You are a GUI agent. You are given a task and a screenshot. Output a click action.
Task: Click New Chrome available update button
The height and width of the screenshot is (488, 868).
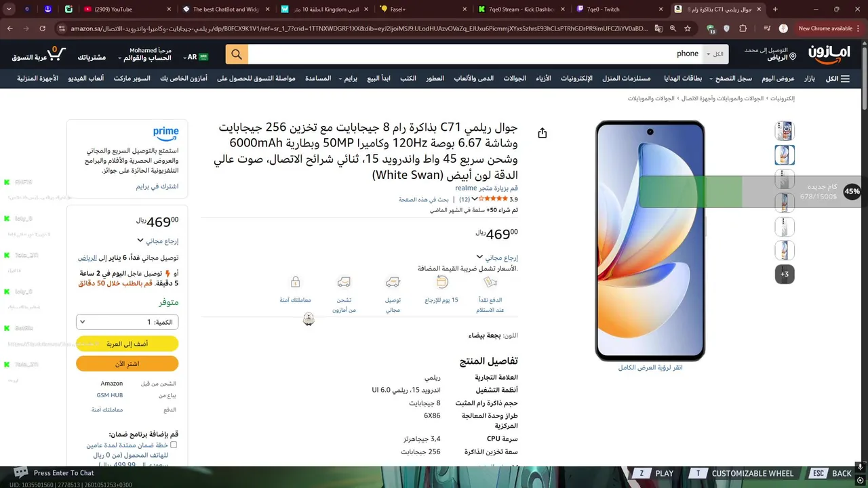click(825, 28)
